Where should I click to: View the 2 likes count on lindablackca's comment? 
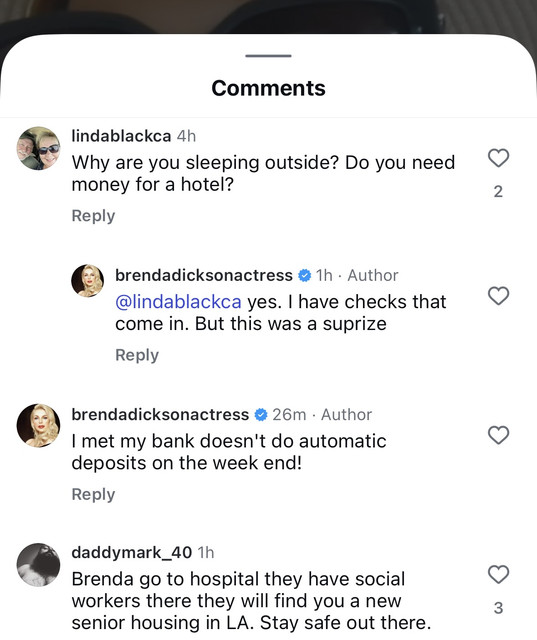498,191
